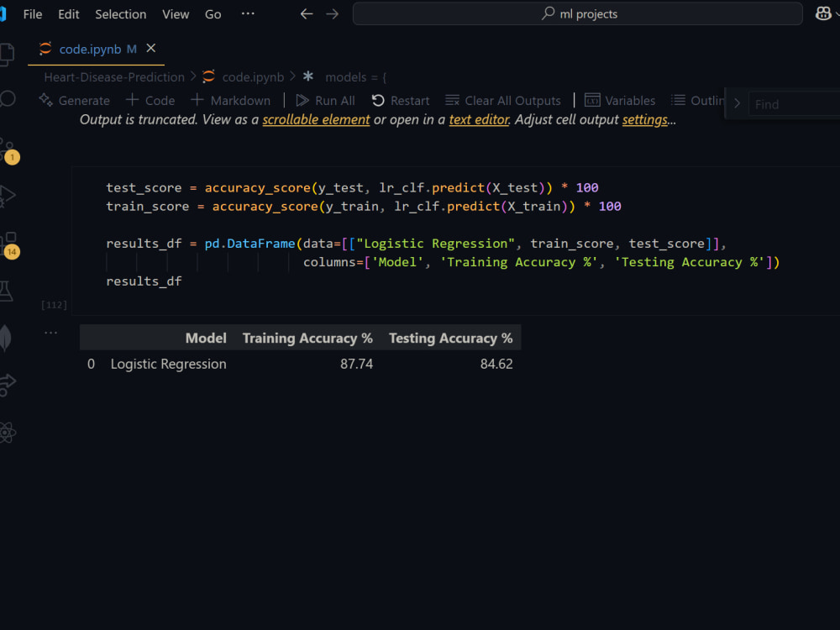This screenshot has height=630, width=840.
Task: Click pd.DataFrame in the code cell
Action: 249,244
